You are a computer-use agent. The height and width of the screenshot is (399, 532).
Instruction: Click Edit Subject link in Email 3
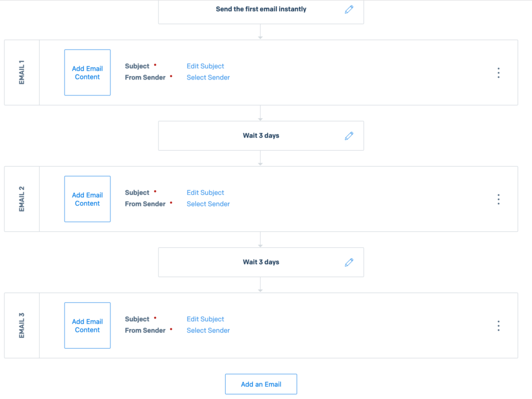point(205,319)
